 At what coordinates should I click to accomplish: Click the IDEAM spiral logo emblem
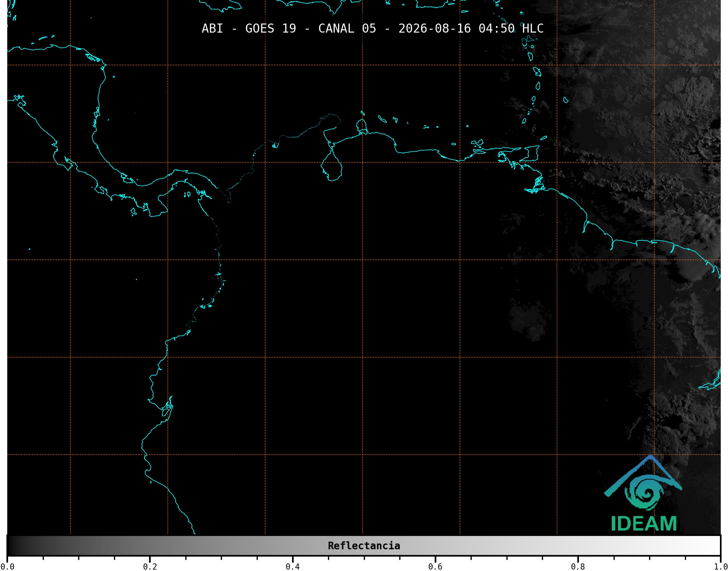click(x=643, y=483)
